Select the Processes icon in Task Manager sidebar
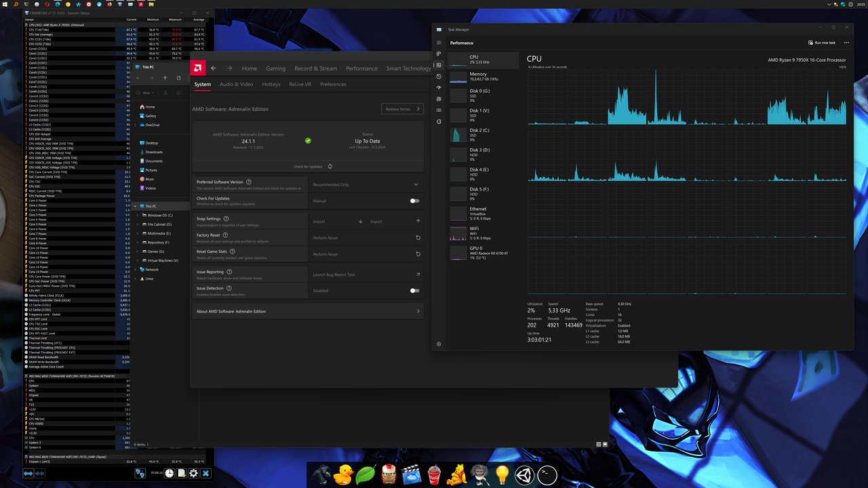This screenshot has width=868, height=488. click(439, 54)
